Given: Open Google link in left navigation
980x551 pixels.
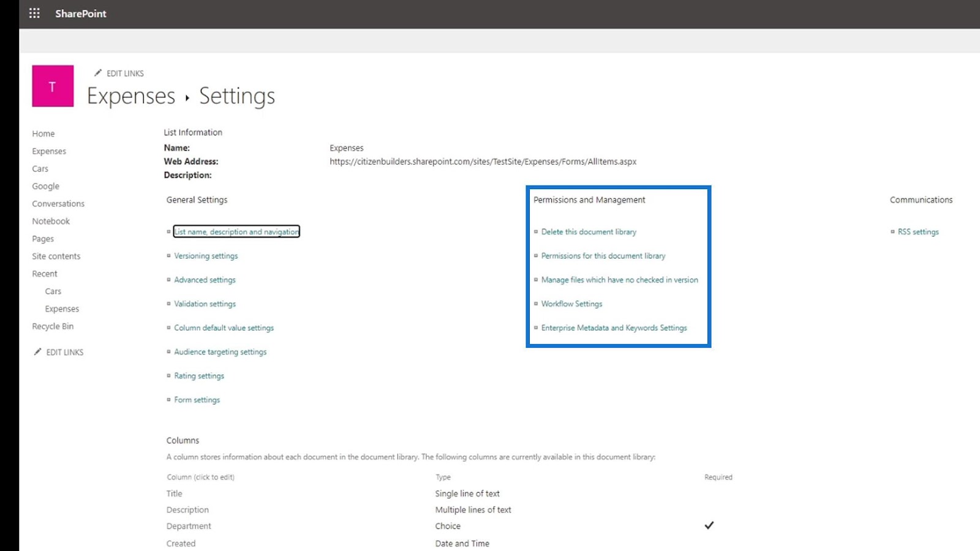Looking at the screenshot, I should (x=46, y=186).
